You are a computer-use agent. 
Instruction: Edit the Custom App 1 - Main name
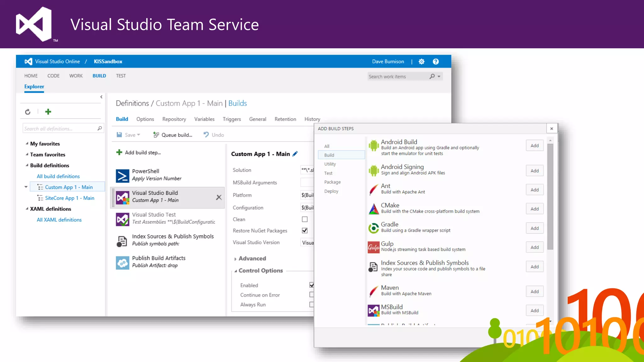coord(295,154)
